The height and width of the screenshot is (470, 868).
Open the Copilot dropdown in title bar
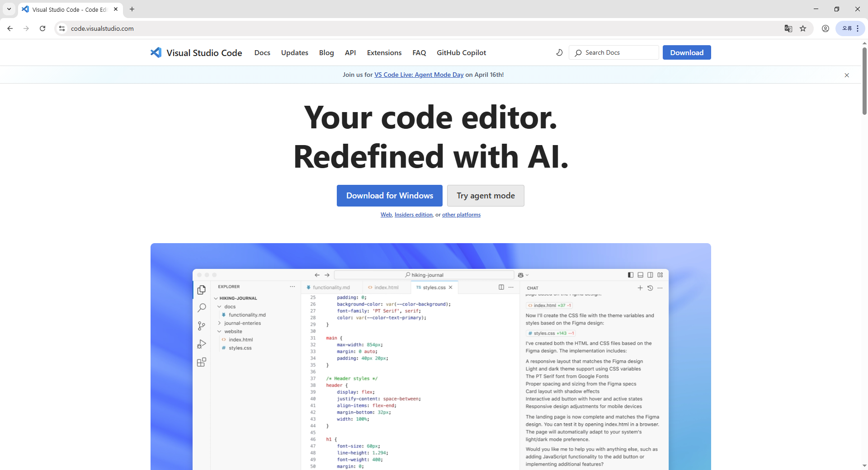pyautogui.click(x=523, y=275)
